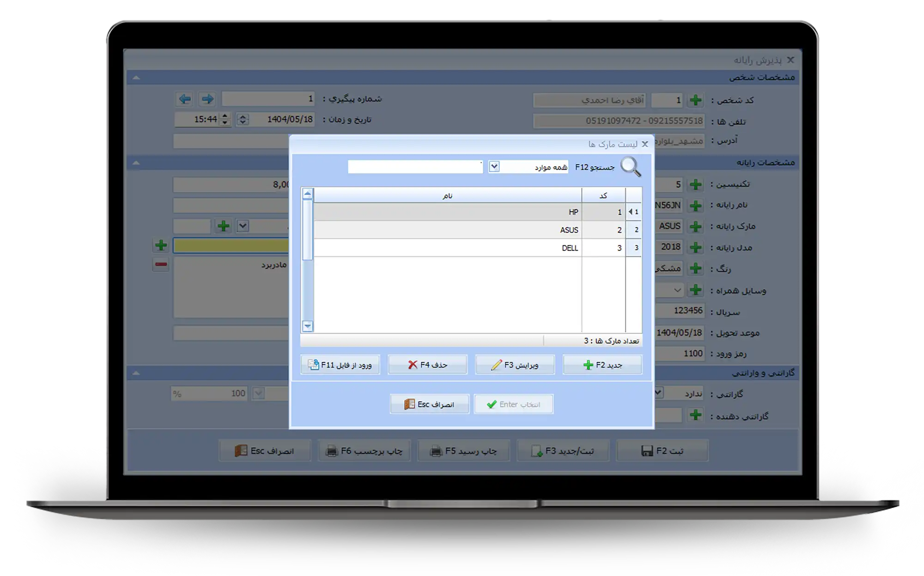
Task: Confirm with 'انتخاب Enter' button
Action: [x=513, y=404]
